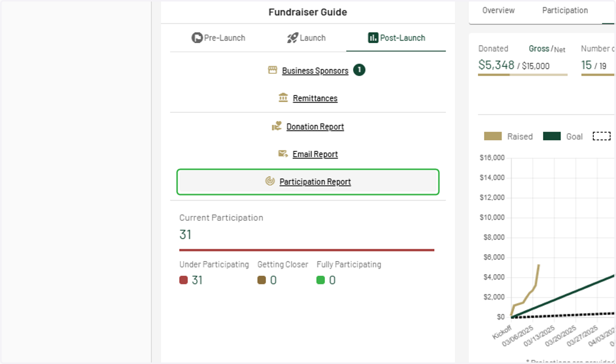Open the Email Report link
616x364 pixels.
(315, 155)
